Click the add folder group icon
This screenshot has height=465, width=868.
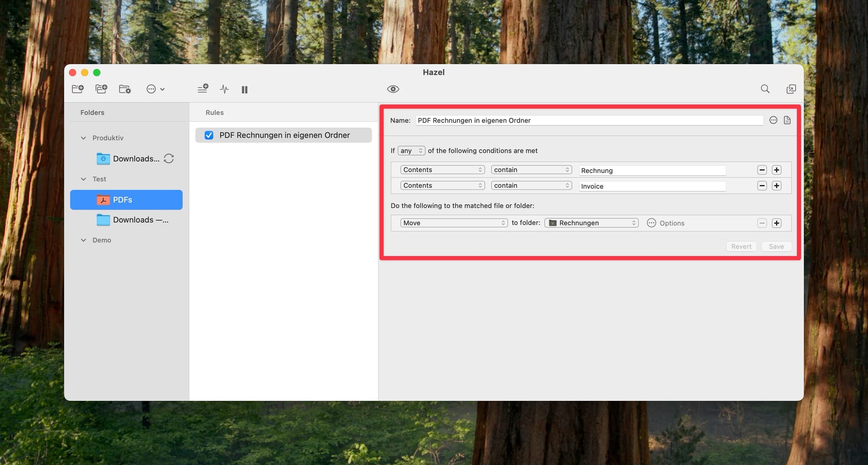pyautogui.click(x=101, y=89)
